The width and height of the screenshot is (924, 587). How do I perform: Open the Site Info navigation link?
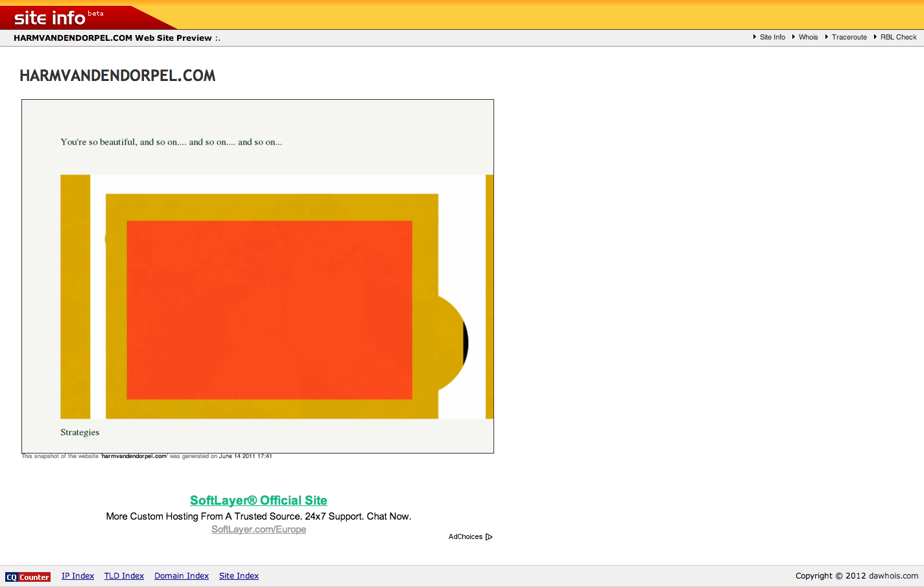tap(772, 38)
